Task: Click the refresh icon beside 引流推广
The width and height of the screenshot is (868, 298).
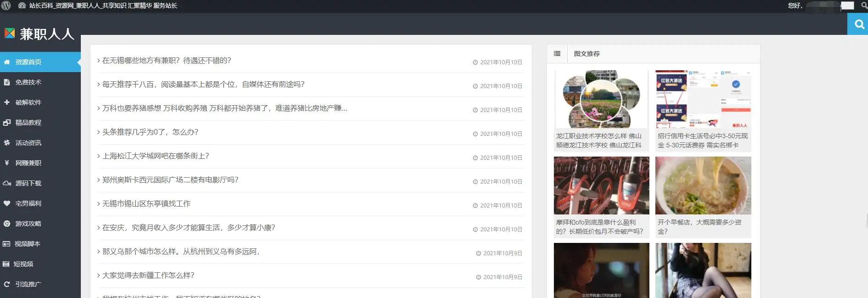Action: click(7, 284)
